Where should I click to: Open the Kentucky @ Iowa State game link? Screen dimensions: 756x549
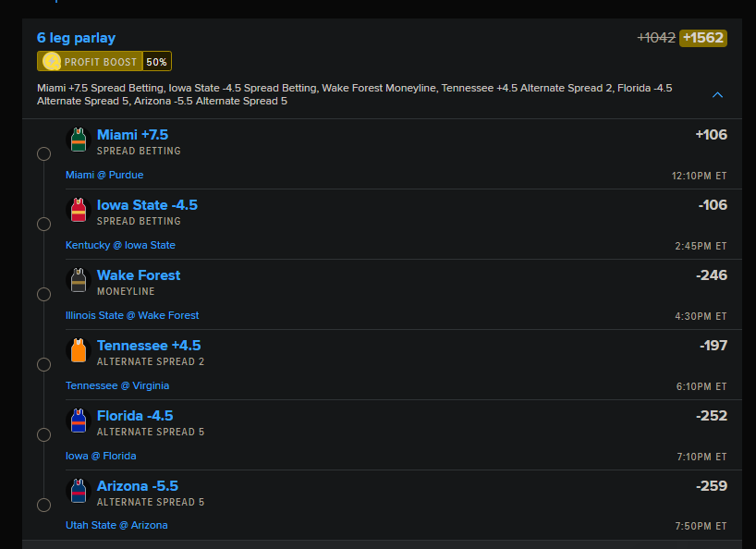(x=120, y=245)
